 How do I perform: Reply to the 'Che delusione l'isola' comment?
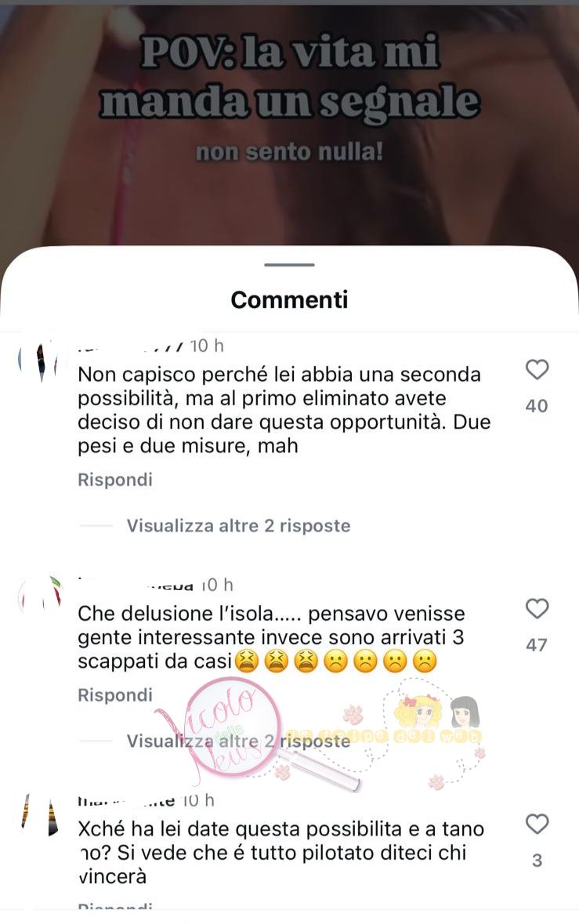[115, 695]
